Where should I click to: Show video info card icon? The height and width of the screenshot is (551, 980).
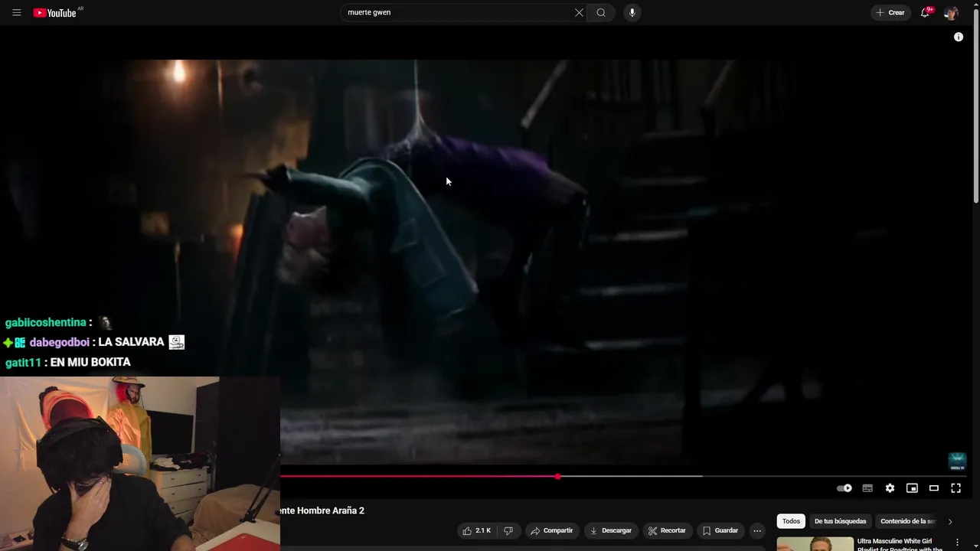959,37
